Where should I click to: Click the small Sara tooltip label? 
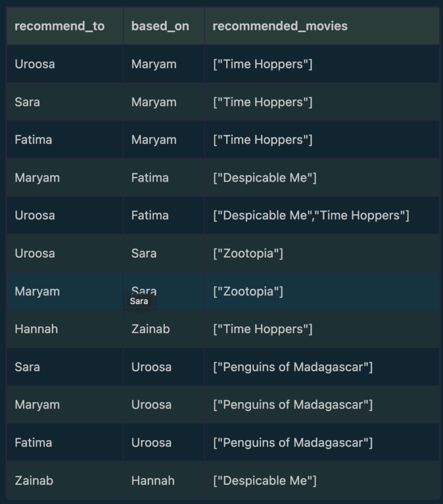click(139, 301)
